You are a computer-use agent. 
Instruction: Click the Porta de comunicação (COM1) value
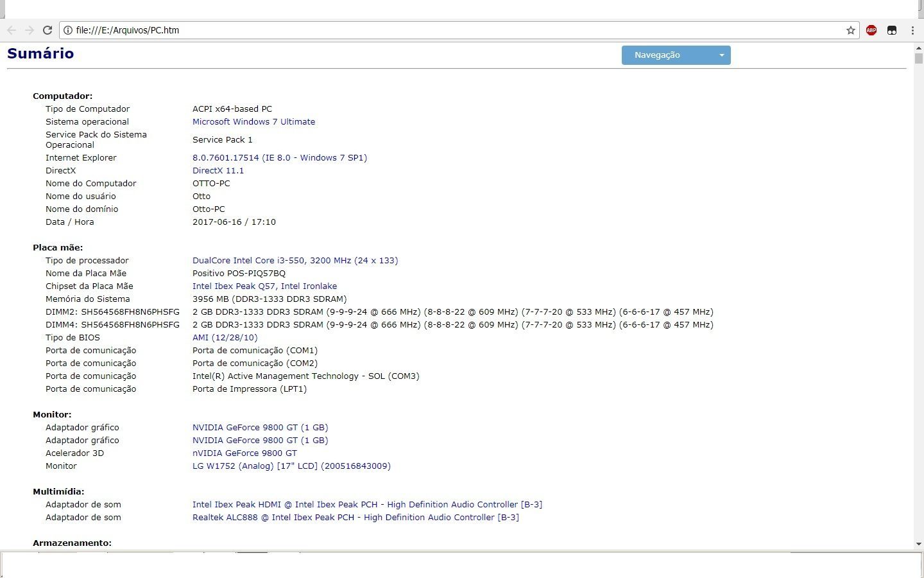coord(255,351)
